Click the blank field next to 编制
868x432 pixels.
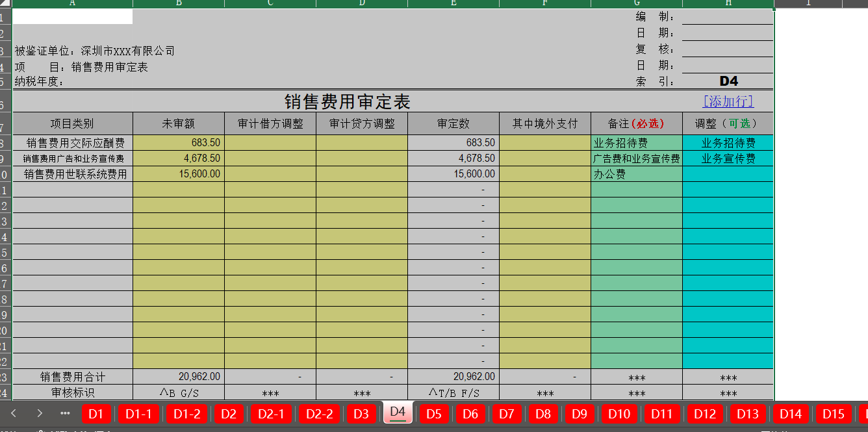(x=728, y=16)
